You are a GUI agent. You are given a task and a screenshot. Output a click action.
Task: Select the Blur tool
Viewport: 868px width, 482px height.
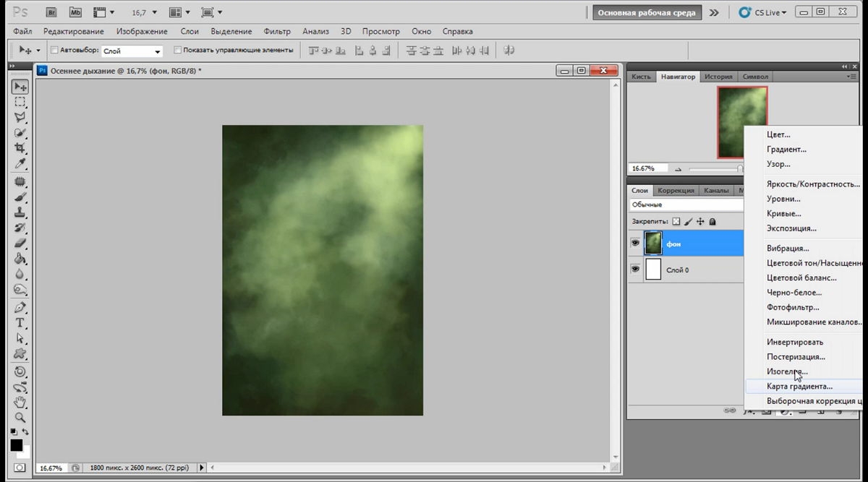coord(20,274)
